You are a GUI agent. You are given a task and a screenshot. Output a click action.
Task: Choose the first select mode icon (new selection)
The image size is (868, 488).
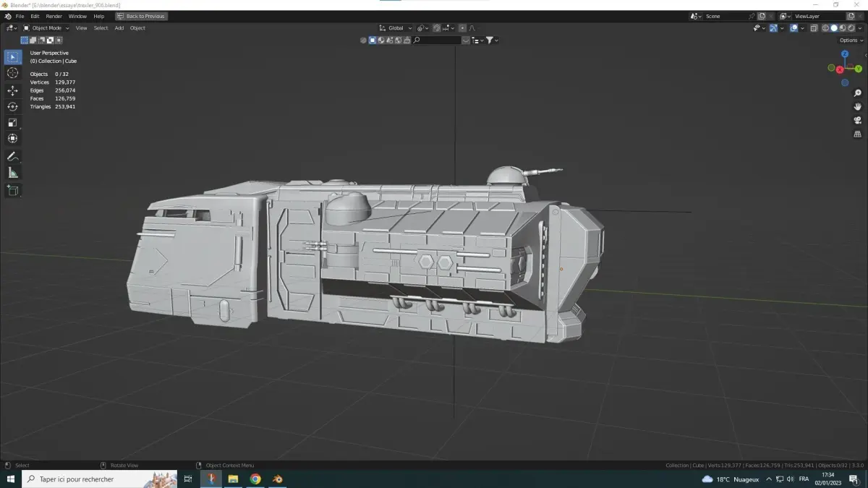pos(25,40)
